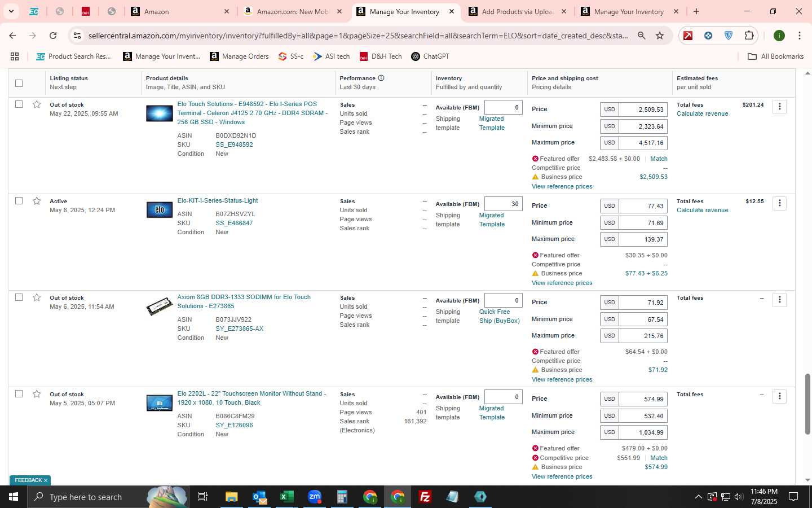Image resolution: width=812 pixels, height=508 pixels.
Task: Edit maximum price field showing 1,034.99
Action: 643,432
